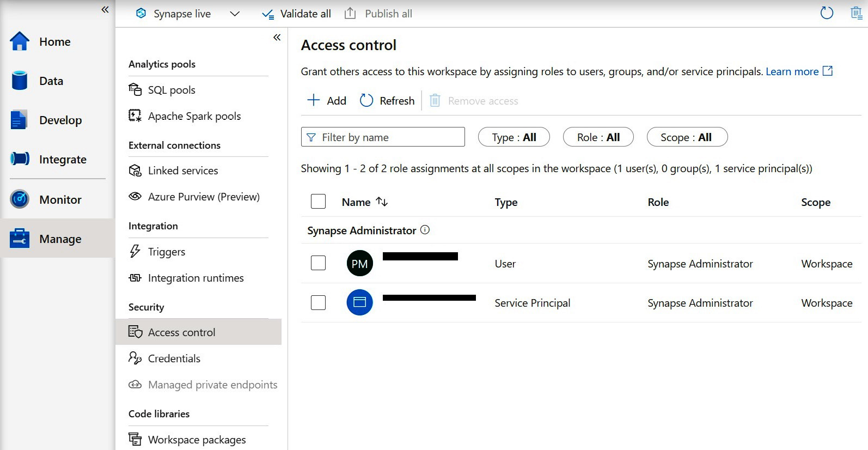868x450 pixels.
Task: Click the Role column header
Action: [x=658, y=202]
